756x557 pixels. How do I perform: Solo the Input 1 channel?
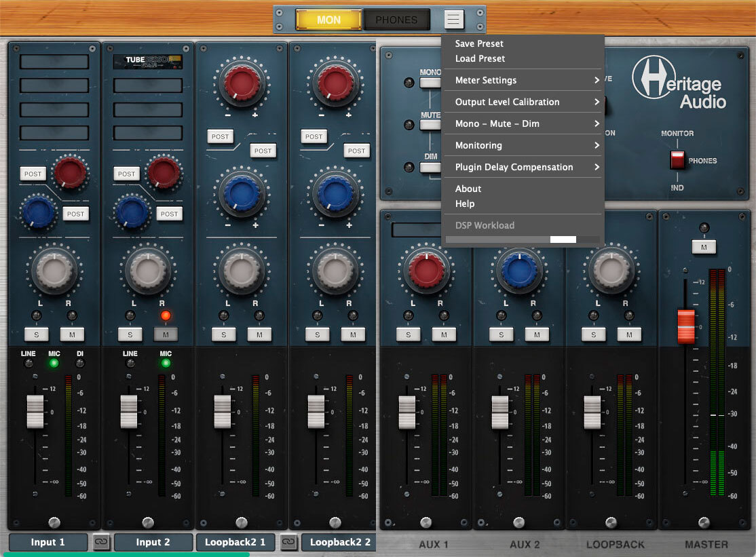(x=37, y=334)
